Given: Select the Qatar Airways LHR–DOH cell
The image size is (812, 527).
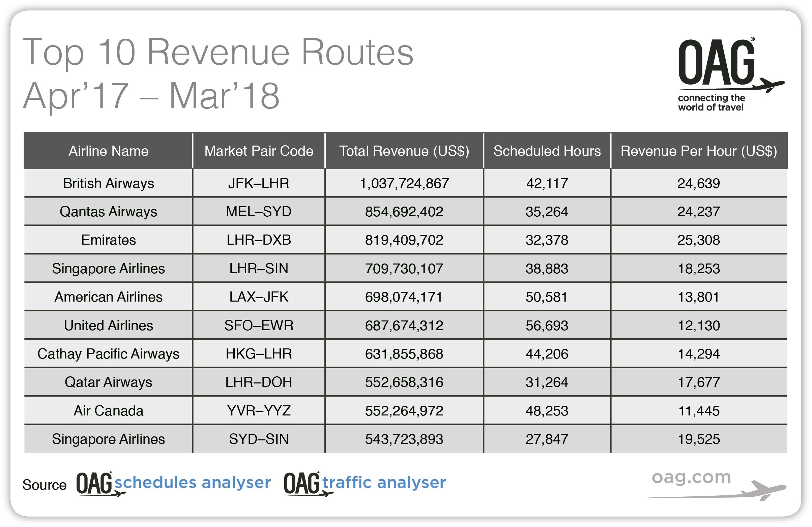Looking at the screenshot, I should [x=259, y=382].
